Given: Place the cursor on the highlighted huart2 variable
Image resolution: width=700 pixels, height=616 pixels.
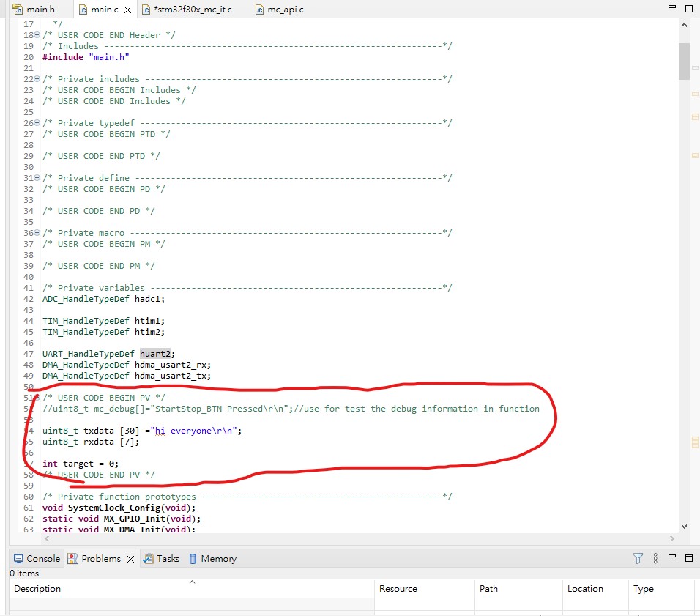Looking at the screenshot, I should click(x=154, y=353).
